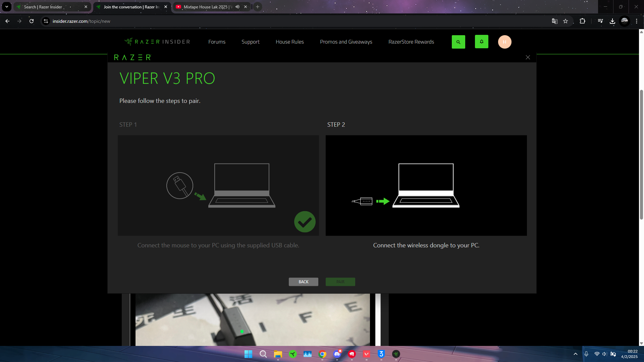Mute the Mixtape House Lak tab audio

point(237,7)
